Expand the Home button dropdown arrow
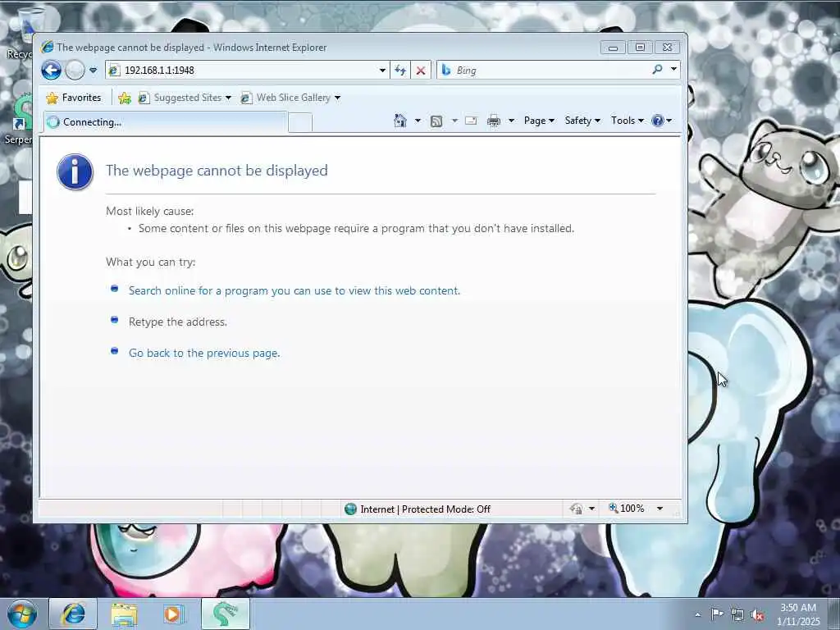This screenshot has height=630, width=840. click(418, 121)
